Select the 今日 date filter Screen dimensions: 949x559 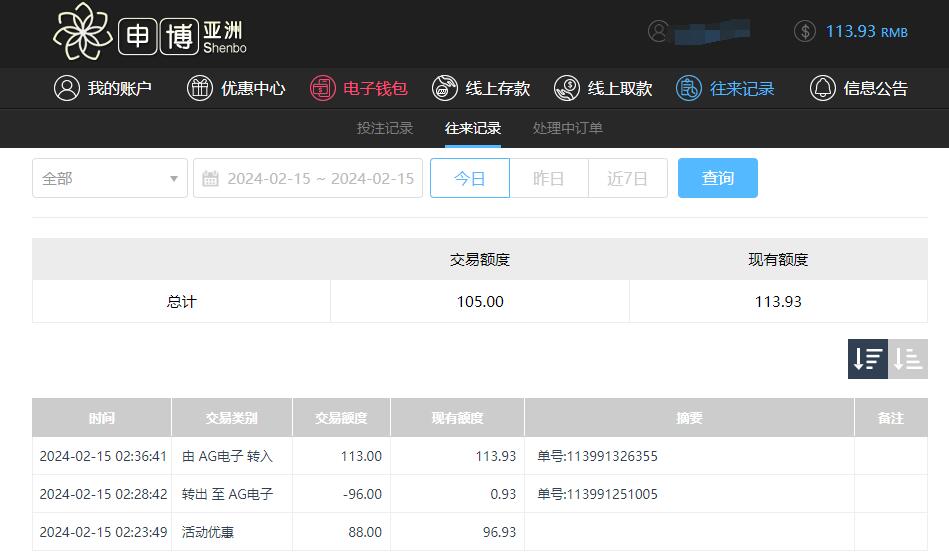coord(470,178)
